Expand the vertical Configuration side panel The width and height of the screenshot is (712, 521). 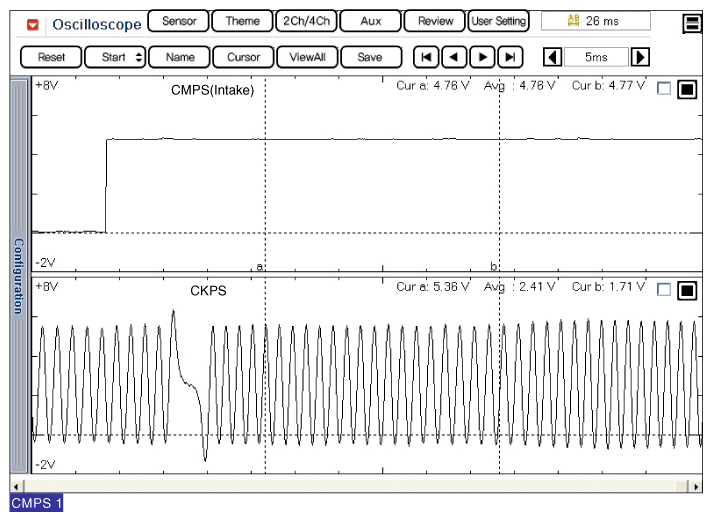click(17, 275)
